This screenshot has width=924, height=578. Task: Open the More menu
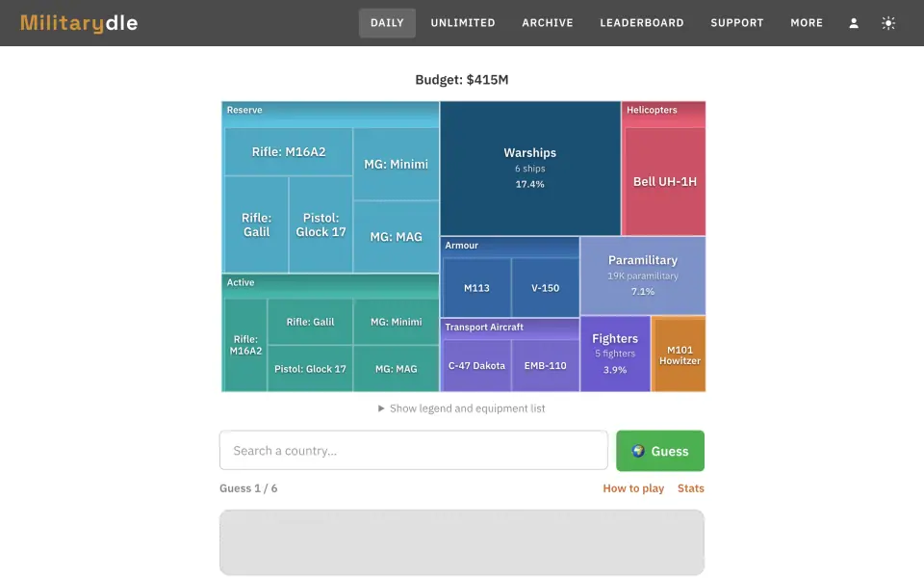click(x=807, y=23)
